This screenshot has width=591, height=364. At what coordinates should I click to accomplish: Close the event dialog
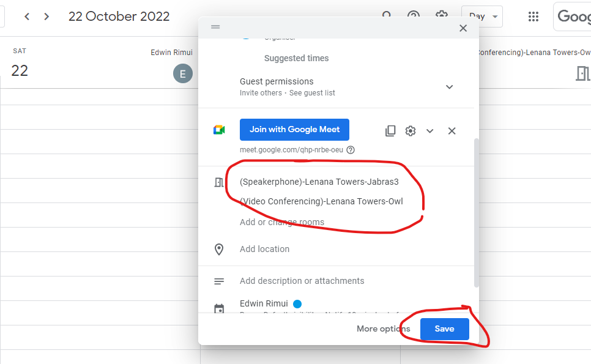tap(463, 28)
